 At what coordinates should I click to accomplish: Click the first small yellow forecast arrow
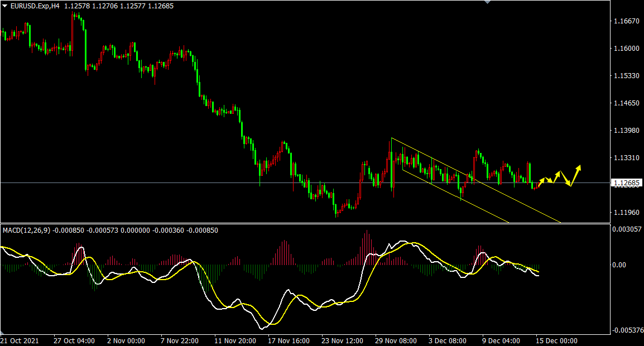tap(541, 182)
